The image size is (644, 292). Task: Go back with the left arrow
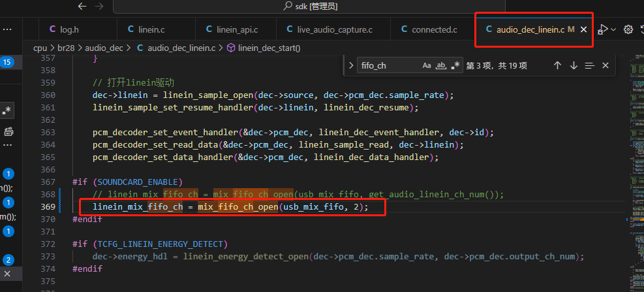(83, 6)
